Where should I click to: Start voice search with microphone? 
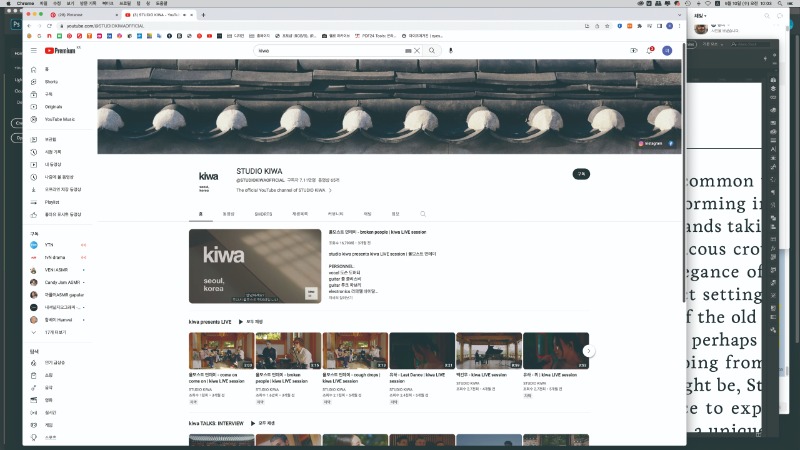451,51
